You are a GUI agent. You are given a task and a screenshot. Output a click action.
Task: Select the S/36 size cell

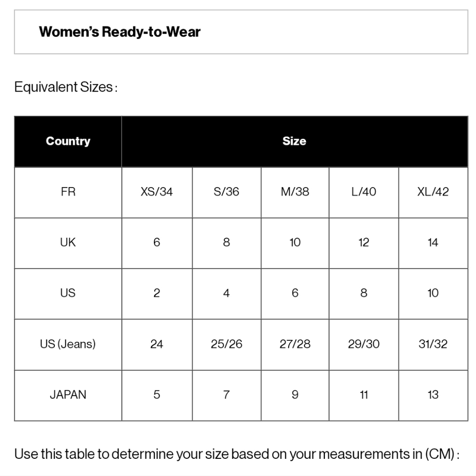coord(226,192)
